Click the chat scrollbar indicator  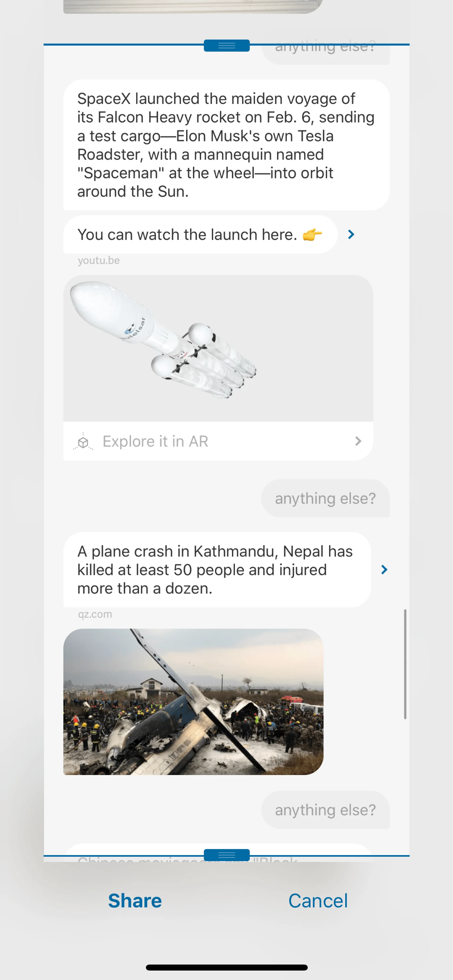405,664
